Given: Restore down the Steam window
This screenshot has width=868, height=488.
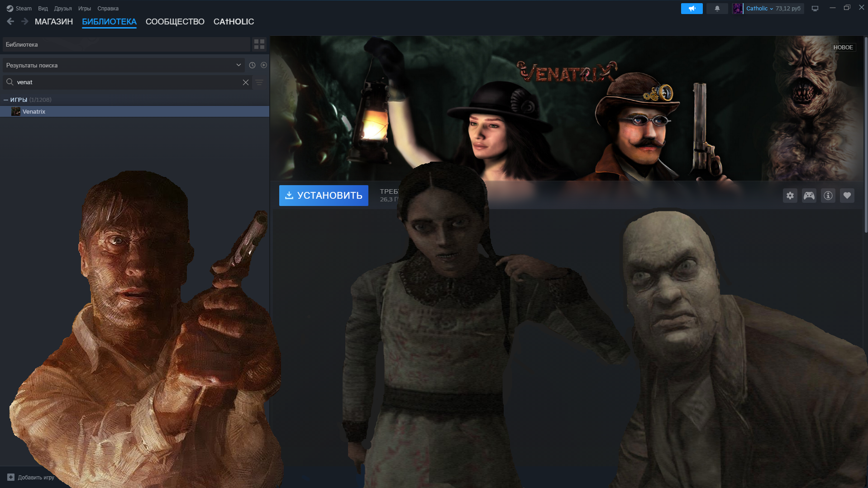Looking at the screenshot, I should tap(847, 8).
